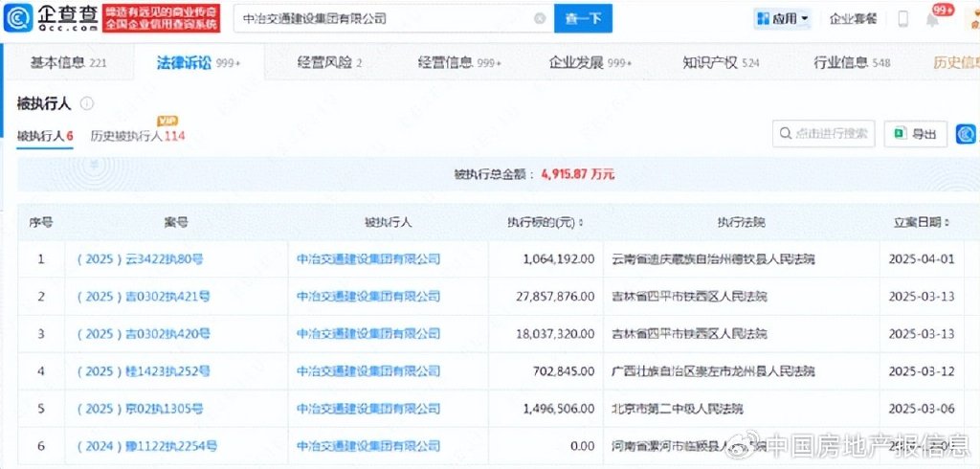Click the blue round icon beside 导出

pyautogui.click(x=966, y=134)
